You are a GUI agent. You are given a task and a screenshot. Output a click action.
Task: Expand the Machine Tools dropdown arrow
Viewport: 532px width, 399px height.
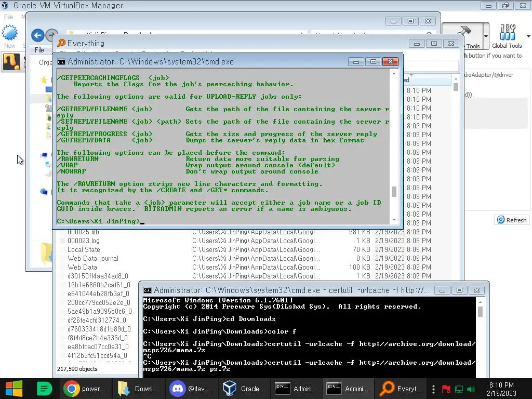click(486, 36)
